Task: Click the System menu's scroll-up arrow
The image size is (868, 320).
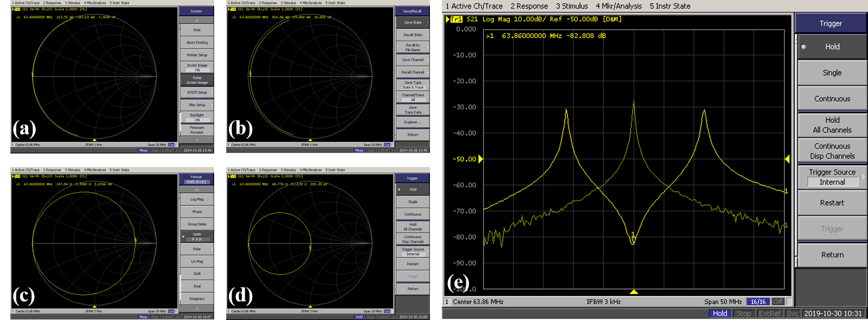Action: [x=197, y=20]
